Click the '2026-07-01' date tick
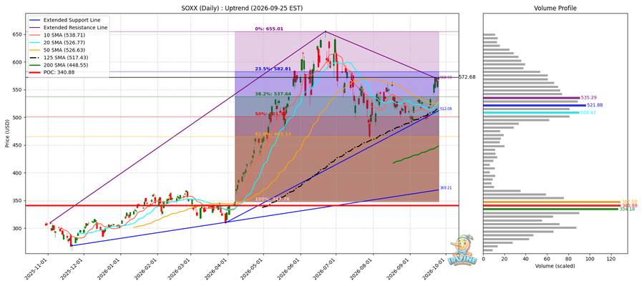644x286 pixels. pyautogui.click(x=326, y=268)
